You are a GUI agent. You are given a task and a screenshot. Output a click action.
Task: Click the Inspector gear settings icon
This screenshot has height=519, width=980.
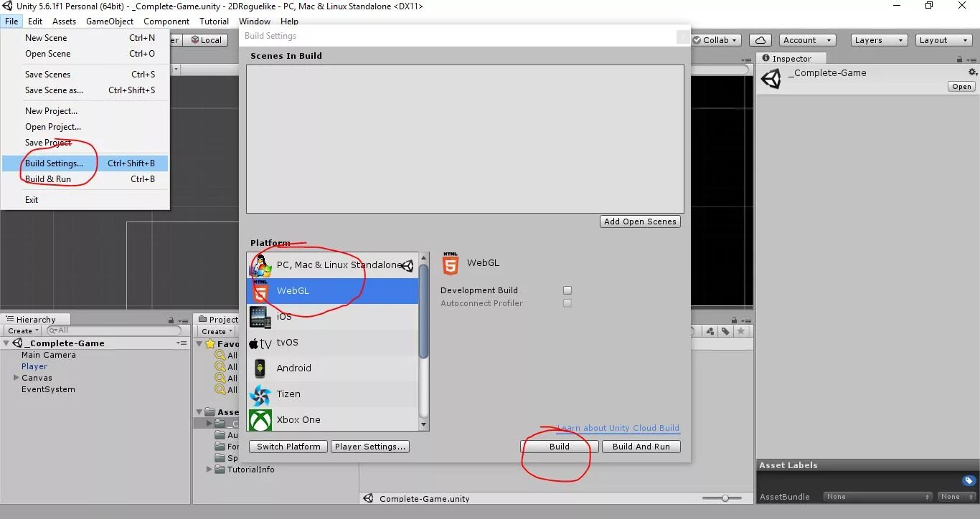click(973, 72)
